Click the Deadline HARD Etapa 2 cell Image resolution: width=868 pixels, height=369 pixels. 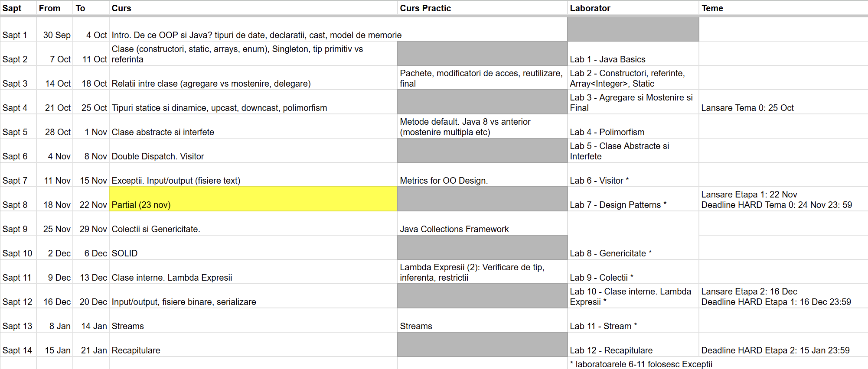click(783, 345)
